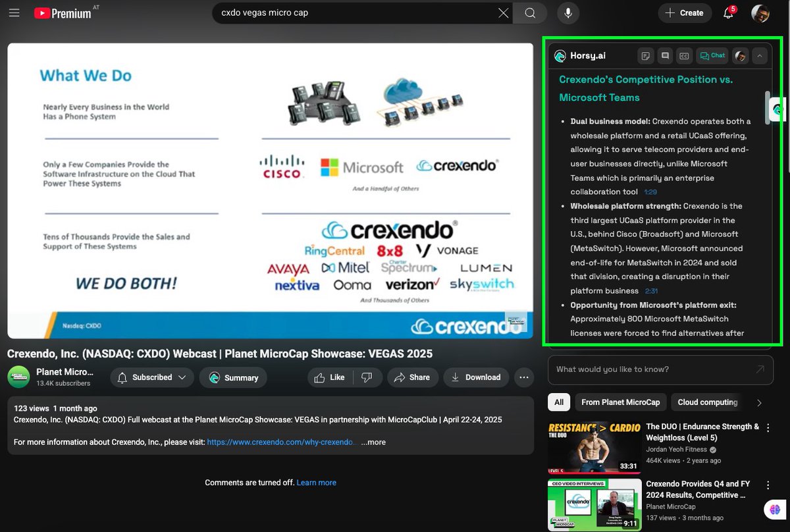The height and width of the screenshot is (532, 790).
Task: Open 'The DUO' video thumbnail
Action: coord(594,447)
